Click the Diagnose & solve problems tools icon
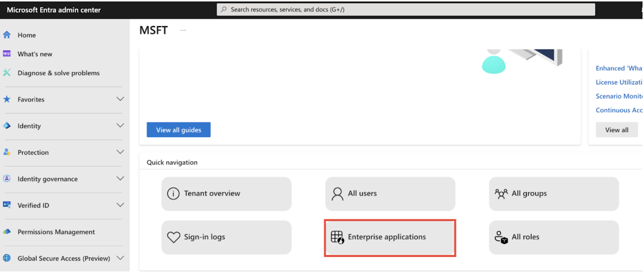 coord(7,72)
